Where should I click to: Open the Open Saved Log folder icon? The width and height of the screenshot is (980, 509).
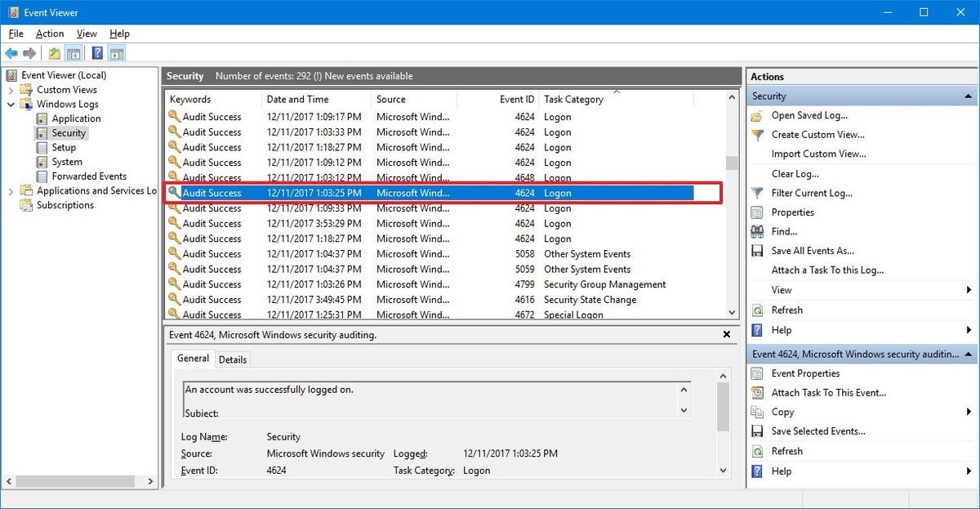pos(757,114)
